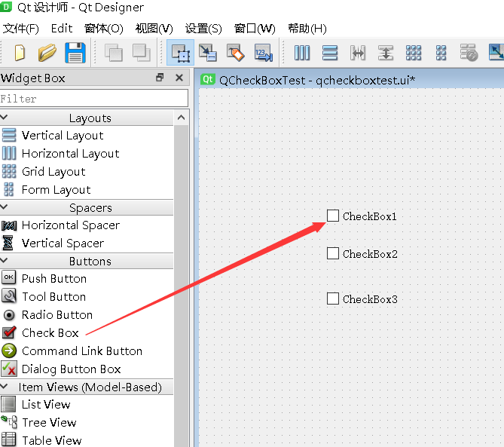Tick the CheckBox3 checkbox on the form
Screen dimensions: 504x447
tap(333, 298)
